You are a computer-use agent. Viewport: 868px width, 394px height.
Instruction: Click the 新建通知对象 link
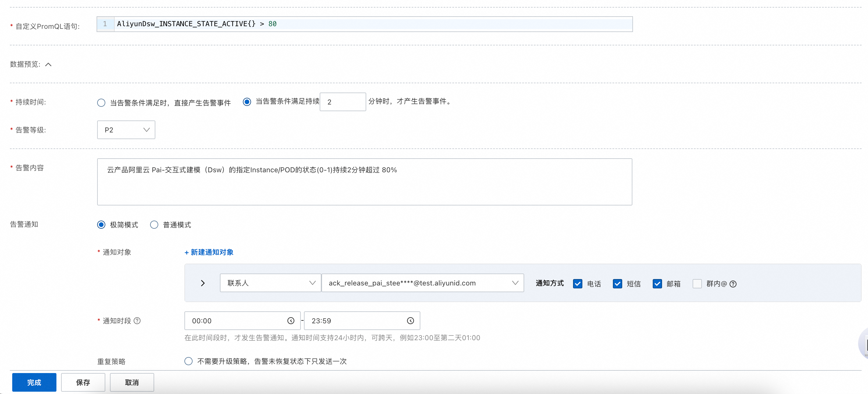pyautogui.click(x=209, y=252)
